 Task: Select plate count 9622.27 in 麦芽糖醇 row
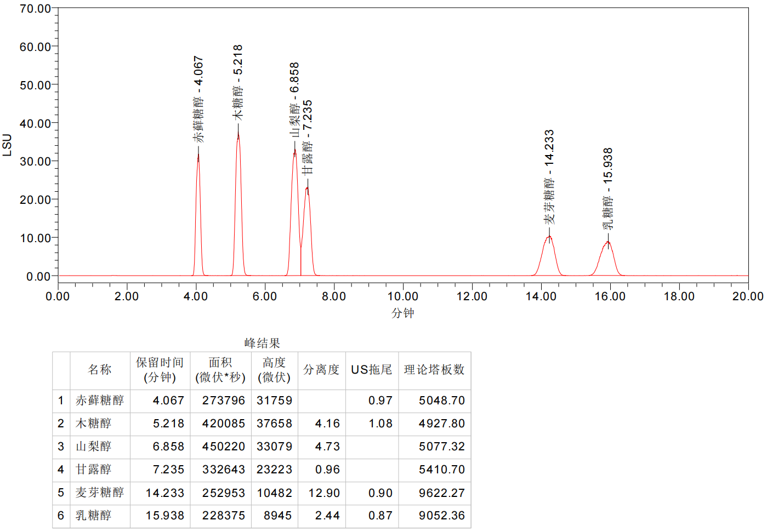tap(441, 493)
